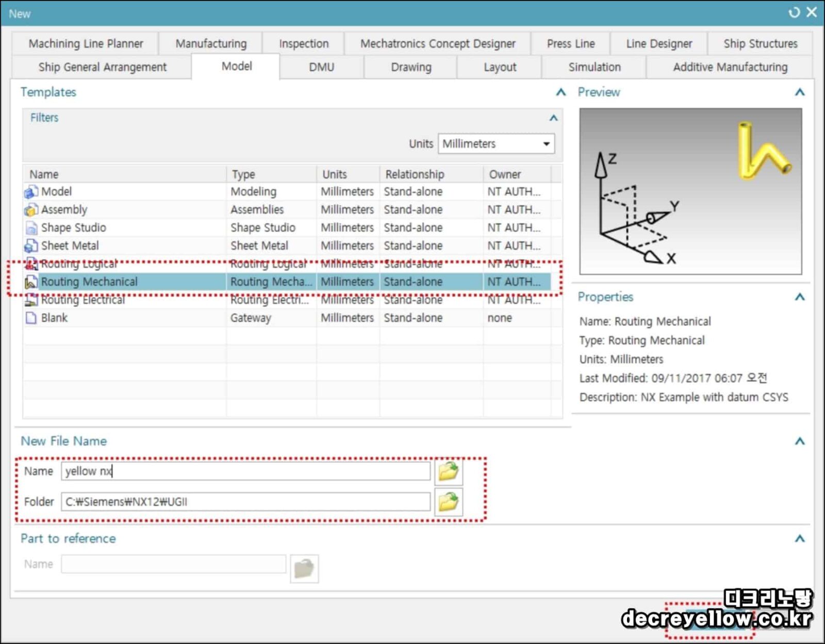825x644 pixels.
Task: Select the Sheet Metal template row
Action: pyautogui.click(x=287, y=246)
